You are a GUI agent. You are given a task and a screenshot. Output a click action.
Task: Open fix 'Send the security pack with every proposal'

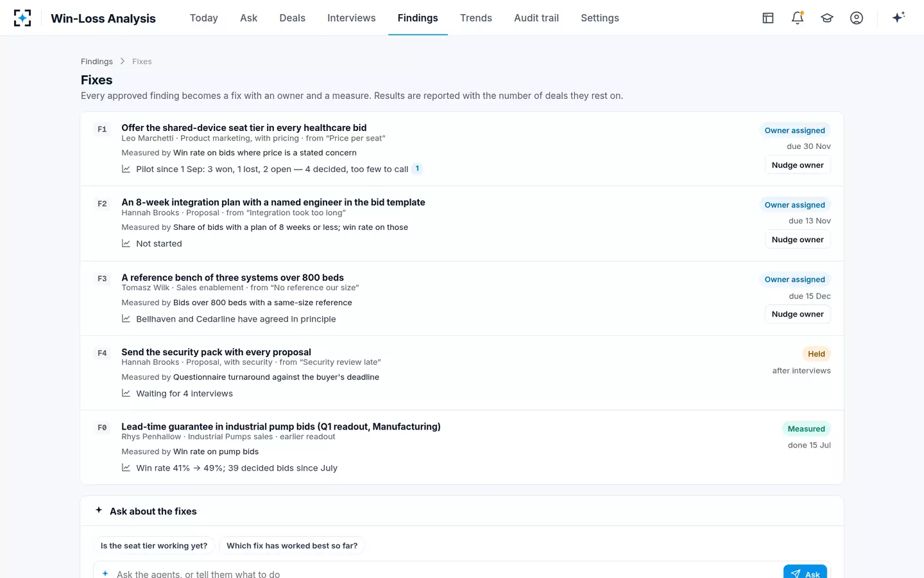point(216,352)
